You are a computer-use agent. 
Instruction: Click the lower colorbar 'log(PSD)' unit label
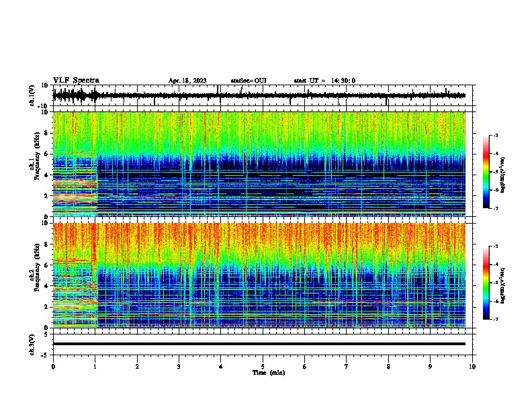pyautogui.click(x=504, y=285)
